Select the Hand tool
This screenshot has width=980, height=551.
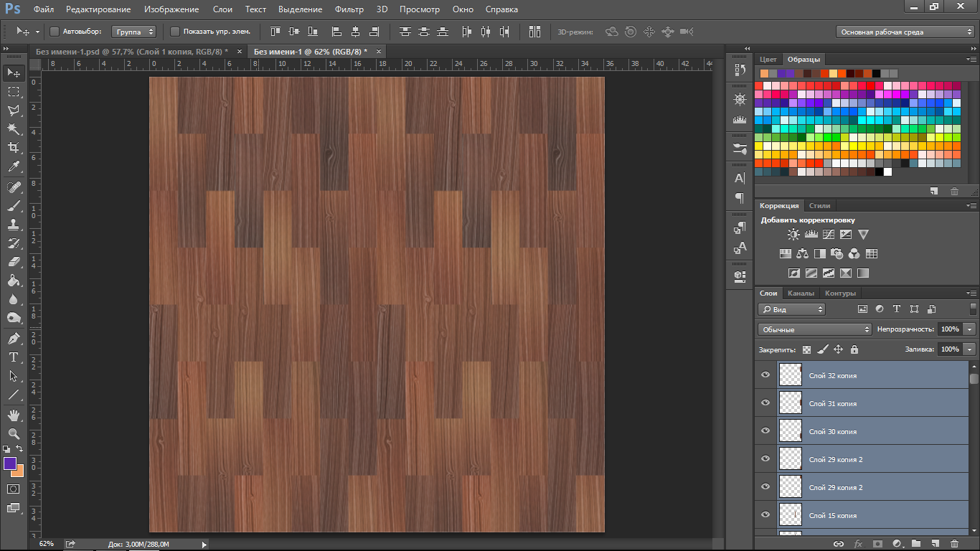coord(14,415)
